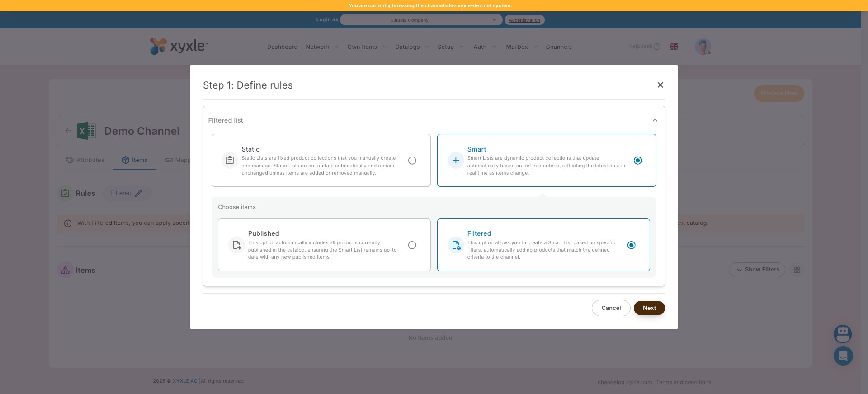Viewport: 868px width, 394px height.
Task: Expand Show Filters
Action: click(757, 270)
